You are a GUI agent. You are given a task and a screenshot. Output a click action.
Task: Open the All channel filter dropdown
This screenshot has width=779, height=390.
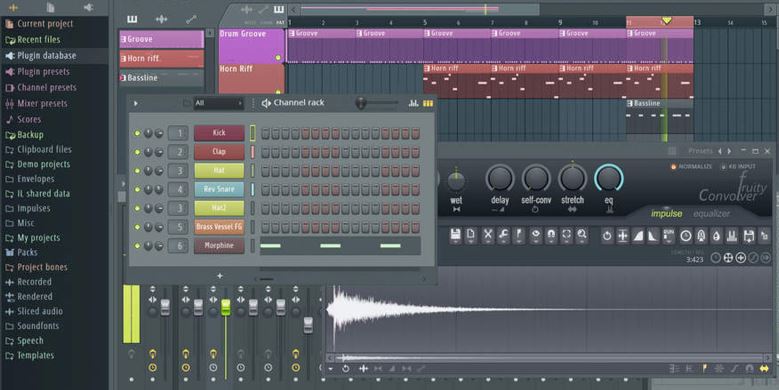point(219,103)
